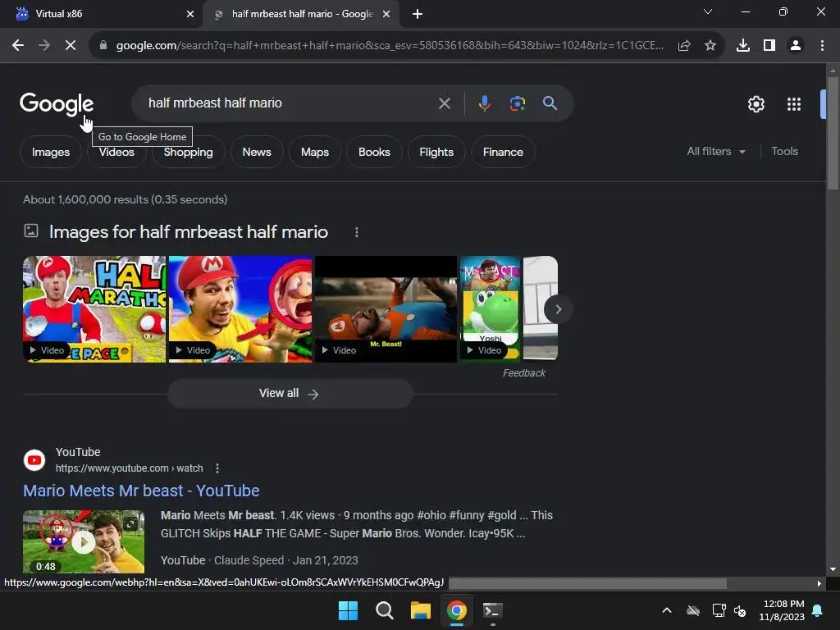
Task: Open a new browser tab
Action: (x=418, y=14)
